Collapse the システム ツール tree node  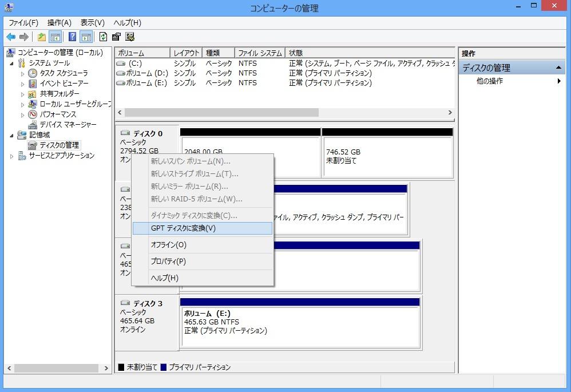click(12, 63)
